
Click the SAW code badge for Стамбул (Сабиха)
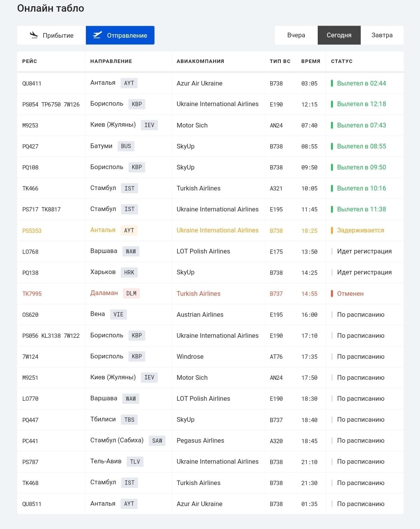[x=157, y=441]
